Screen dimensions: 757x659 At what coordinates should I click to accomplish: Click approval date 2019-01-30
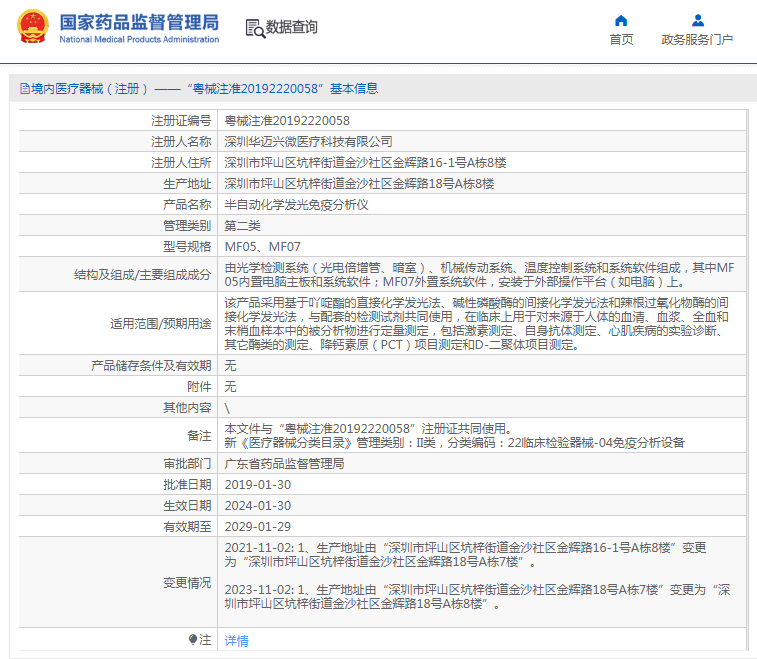click(258, 485)
